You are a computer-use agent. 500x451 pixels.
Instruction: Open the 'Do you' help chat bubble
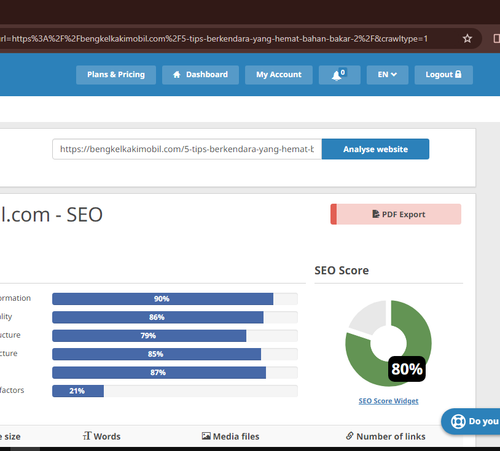pos(471,421)
